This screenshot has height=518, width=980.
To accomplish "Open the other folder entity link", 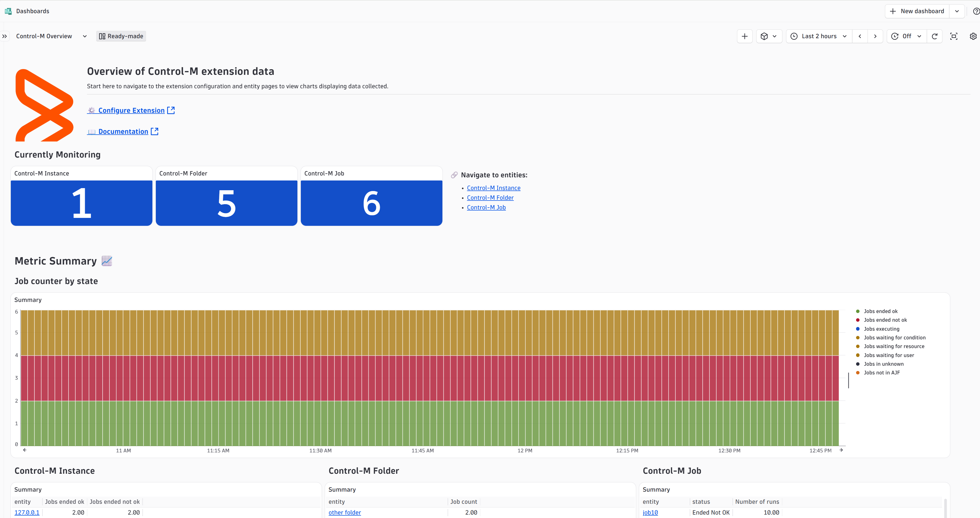I will (345, 512).
